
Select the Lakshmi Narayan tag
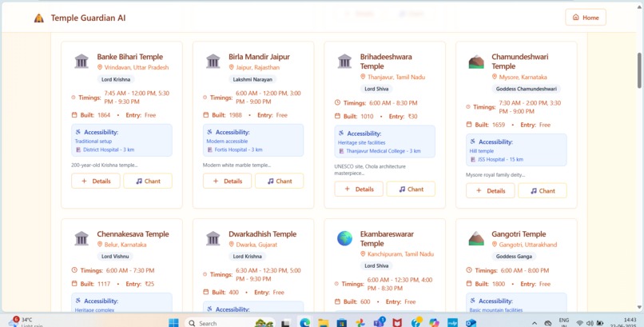(x=252, y=79)
